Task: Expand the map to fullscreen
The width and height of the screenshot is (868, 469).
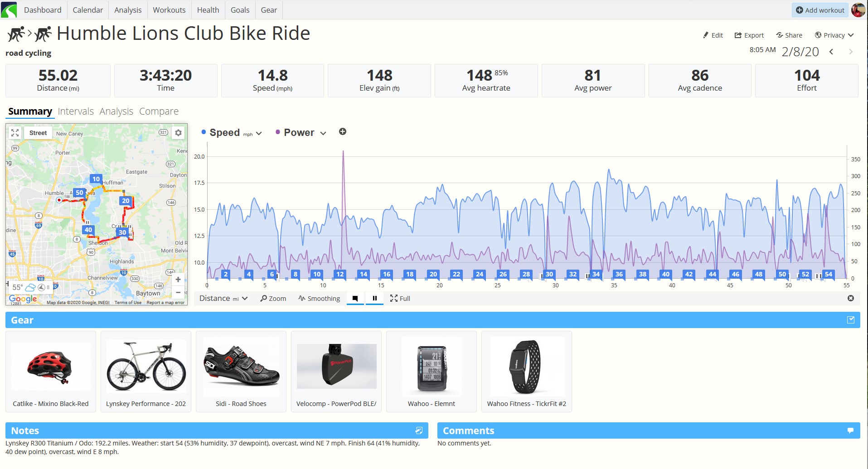Action: (x=15, y=133)
